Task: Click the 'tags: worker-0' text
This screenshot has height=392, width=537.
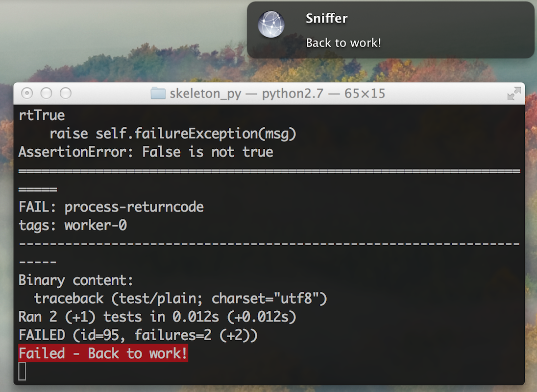Action: (x=73, y=226)
